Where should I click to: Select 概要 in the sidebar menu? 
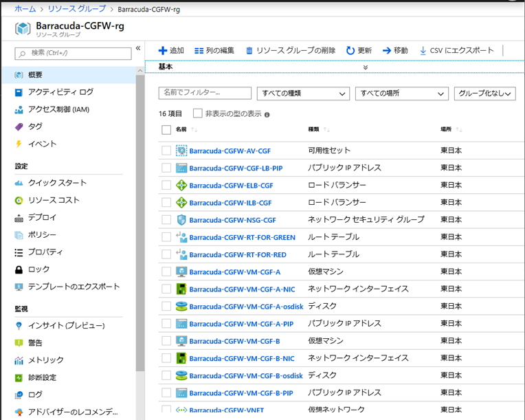click(69, 75)
